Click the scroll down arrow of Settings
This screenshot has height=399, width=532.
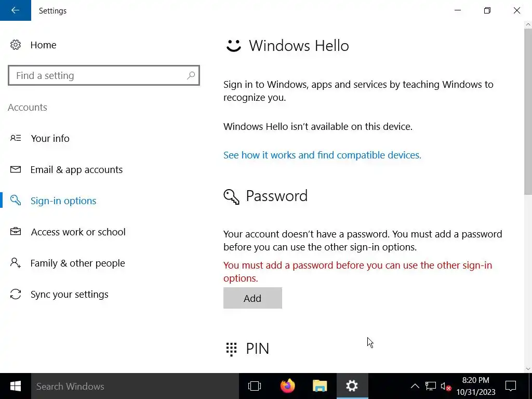pos(528,369)
